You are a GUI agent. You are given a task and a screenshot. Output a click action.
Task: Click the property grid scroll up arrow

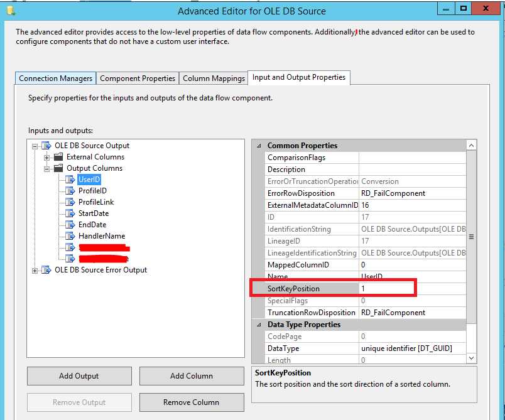pyautogui.click(x=471, y=146)
